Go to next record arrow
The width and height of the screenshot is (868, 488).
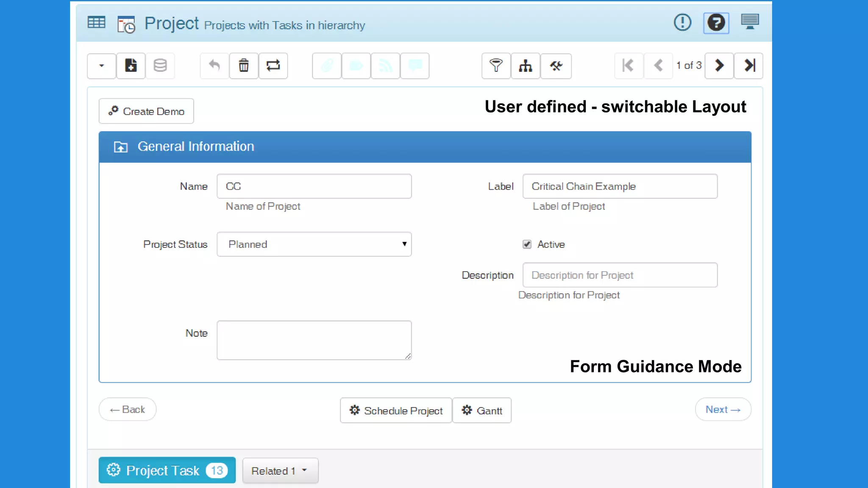tap(719, 66)
